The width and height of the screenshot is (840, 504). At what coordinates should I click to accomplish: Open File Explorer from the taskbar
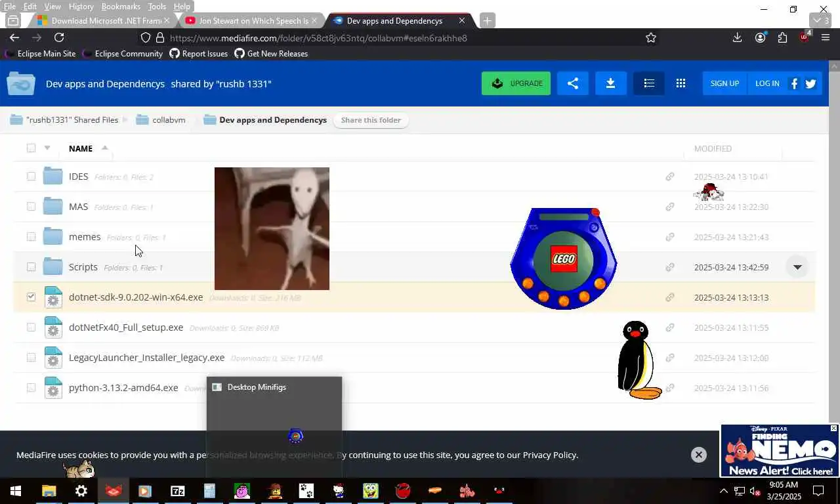49,490
